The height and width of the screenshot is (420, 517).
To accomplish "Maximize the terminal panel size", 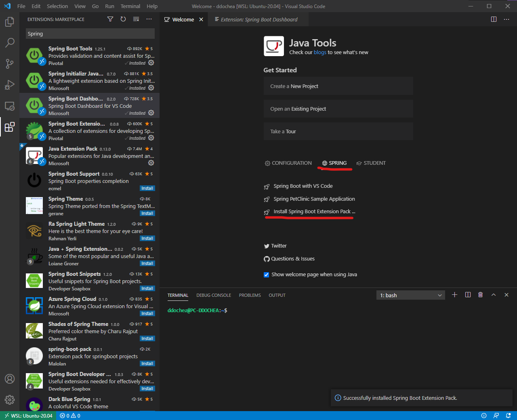I will 494,295.
